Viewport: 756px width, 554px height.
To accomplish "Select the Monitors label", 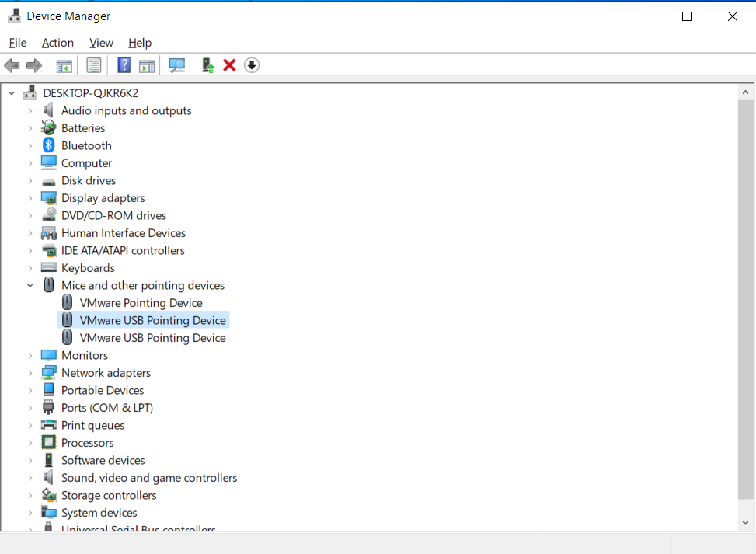I will (85, 355).
